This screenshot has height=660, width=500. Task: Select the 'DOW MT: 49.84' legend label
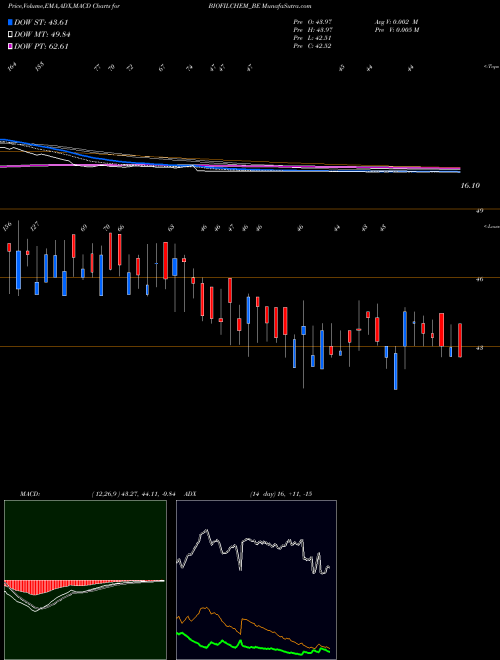[42, 35]
